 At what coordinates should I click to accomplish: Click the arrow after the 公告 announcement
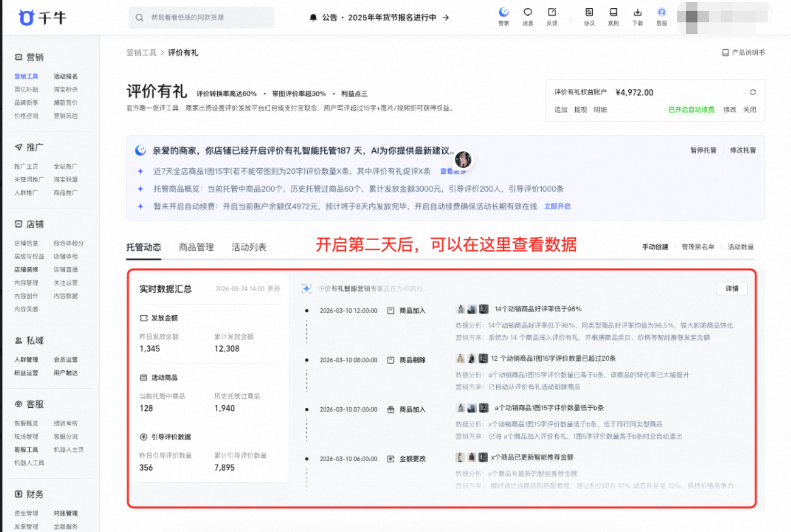point(446,18)
